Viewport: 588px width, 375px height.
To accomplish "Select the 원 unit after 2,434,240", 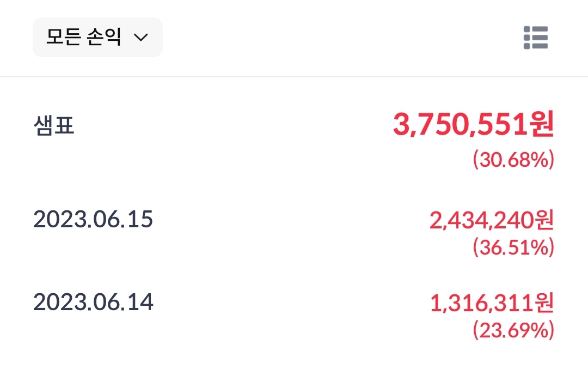I will click(x=545, y=220).
